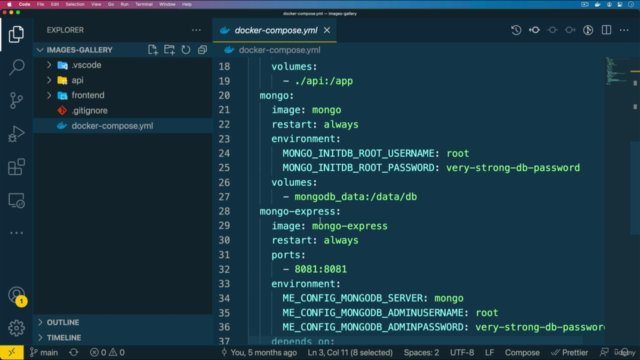Click line number 28 in the gutter
The width and height of the screenshot is (640, 360).
pyautogui.click(x=224, y=211)
